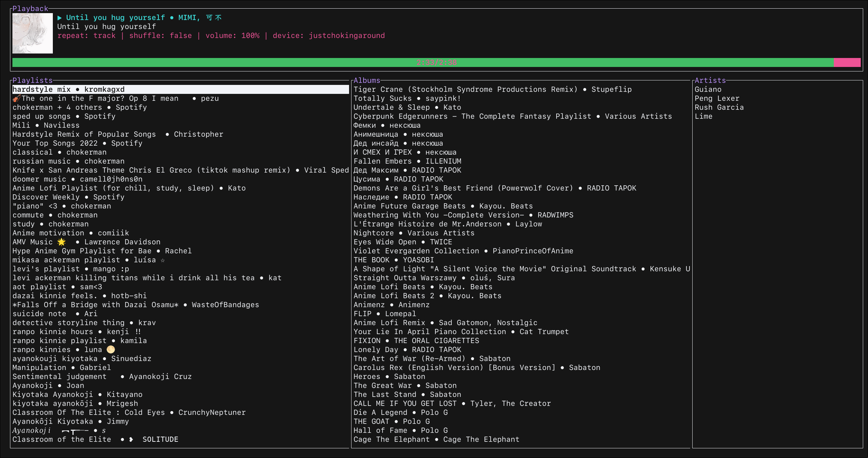This screenshot has height=458, width=868.
Task: Click the album cover art thumbnail
Action: click(32, 33)
